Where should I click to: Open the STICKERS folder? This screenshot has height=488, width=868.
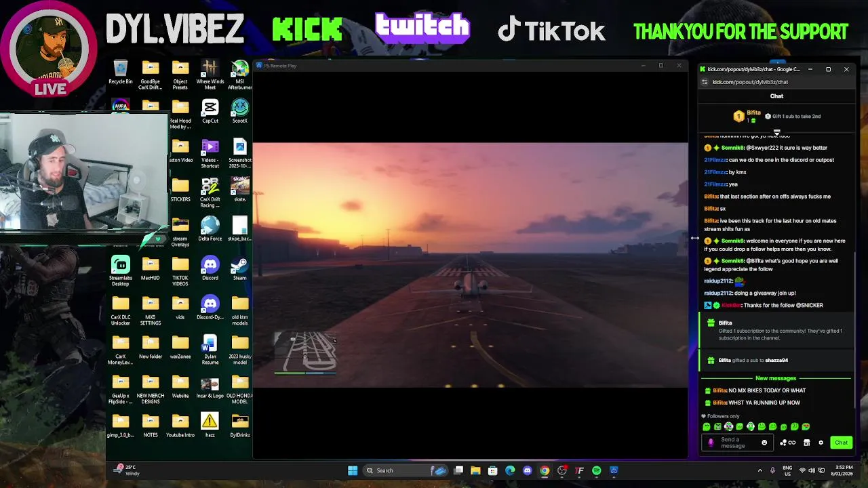180,190
